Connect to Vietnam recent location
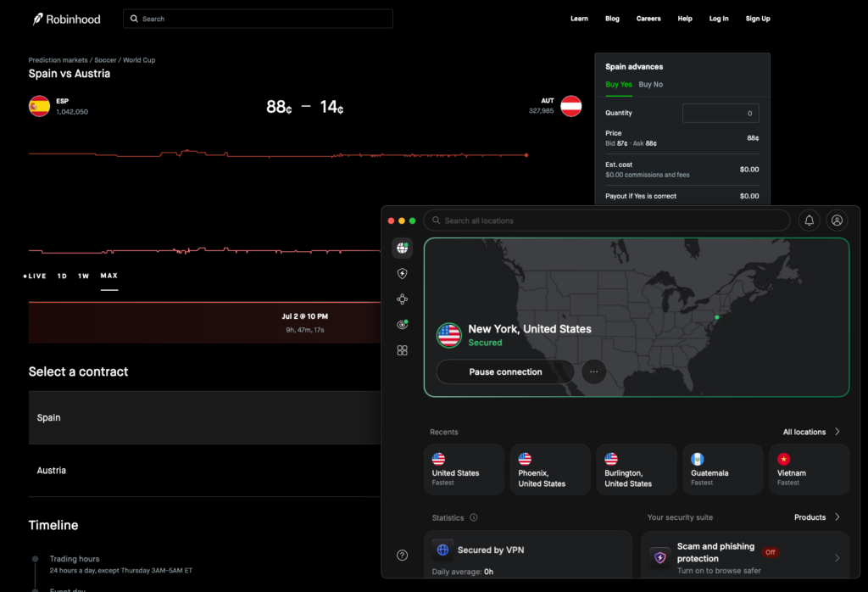The image size is (868, 592). click(810, 470)
